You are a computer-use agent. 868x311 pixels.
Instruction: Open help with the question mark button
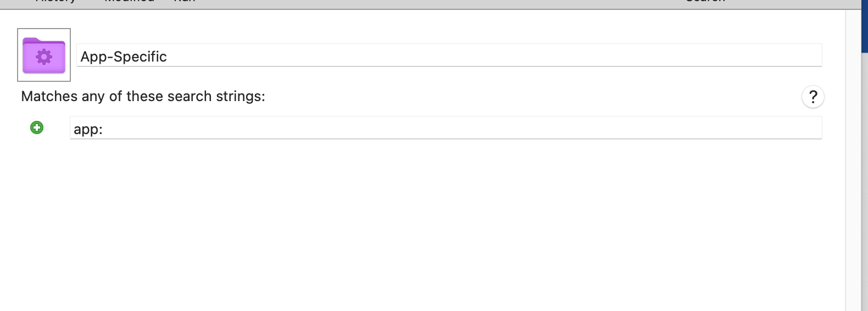pyautogui.click(x=813, y=97)
